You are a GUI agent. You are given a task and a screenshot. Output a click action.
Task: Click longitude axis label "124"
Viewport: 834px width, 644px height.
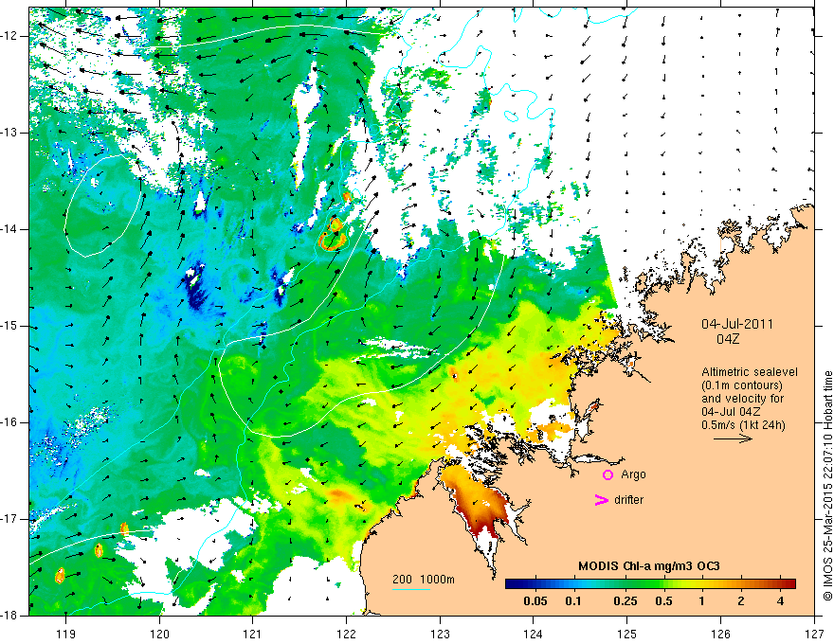coord(534,634)
